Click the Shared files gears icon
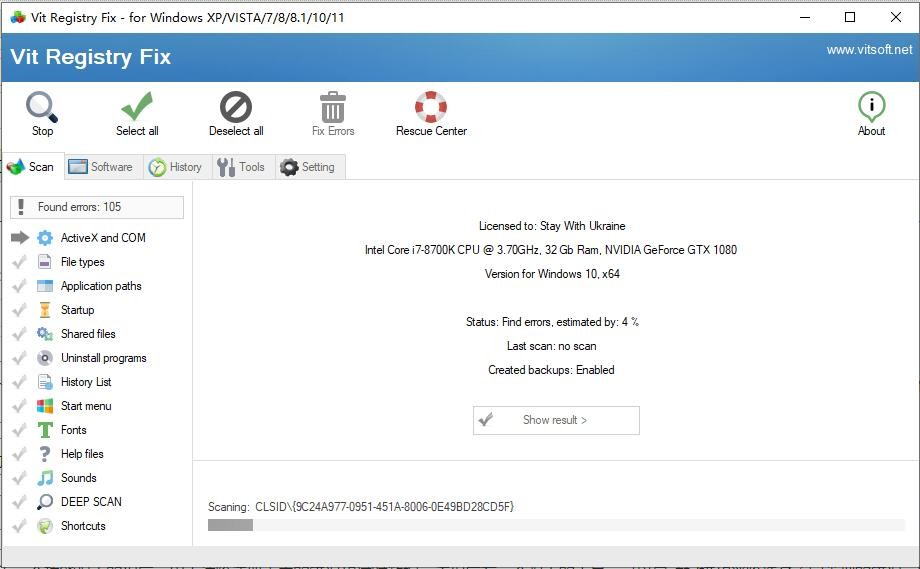The height and width of the screenshot is (569, 920). click(x=45, y=334)
